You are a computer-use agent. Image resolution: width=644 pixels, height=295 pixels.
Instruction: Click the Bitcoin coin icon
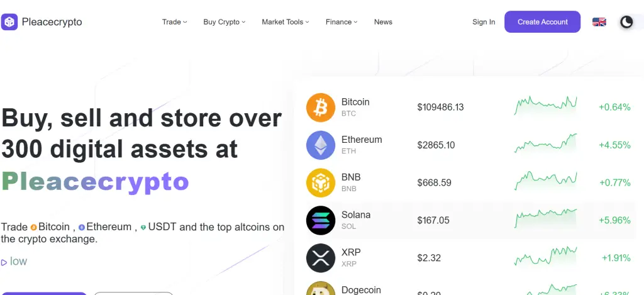(x=321, y=108)
